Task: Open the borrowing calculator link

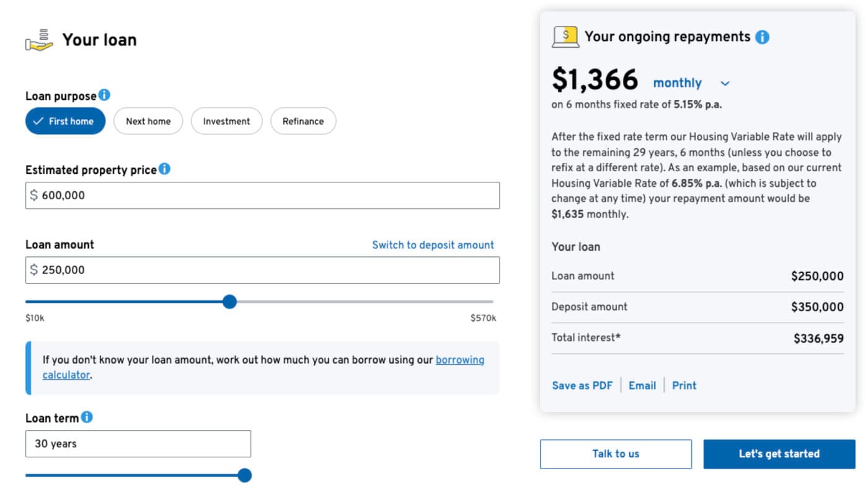Action: [x=459, y=360]
